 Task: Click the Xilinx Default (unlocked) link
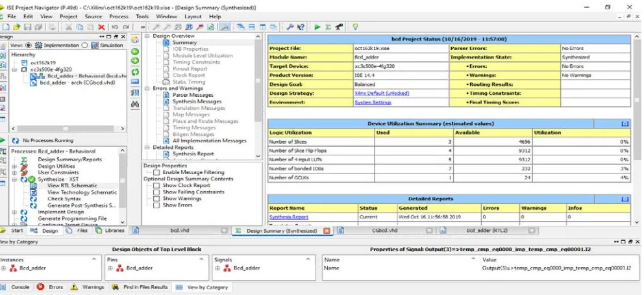click(x=382, y=94)
